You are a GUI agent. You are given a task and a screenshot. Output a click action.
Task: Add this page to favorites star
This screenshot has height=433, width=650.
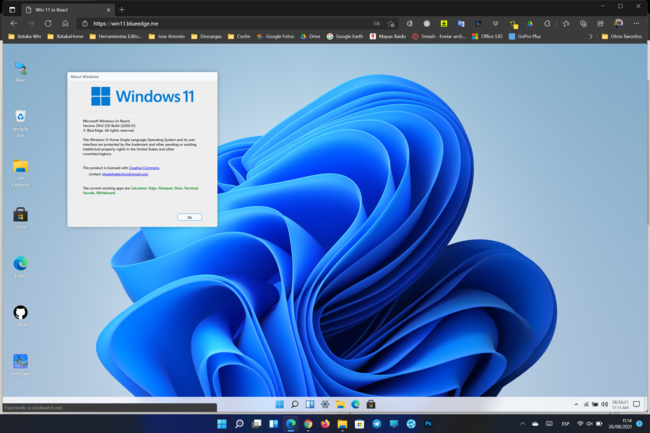point(391,24)
